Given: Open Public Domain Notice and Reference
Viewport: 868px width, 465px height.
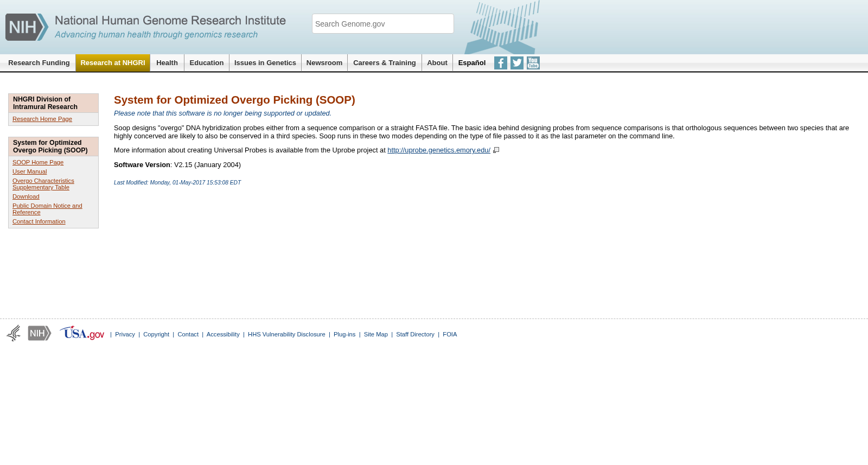Looking at the screenshot, I should [47, 209].
